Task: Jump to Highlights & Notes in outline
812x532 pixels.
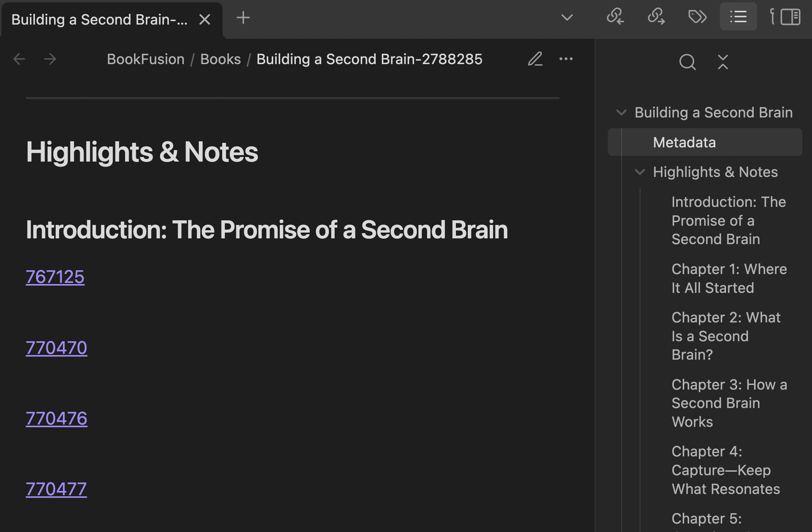Action: coord(715,172)
